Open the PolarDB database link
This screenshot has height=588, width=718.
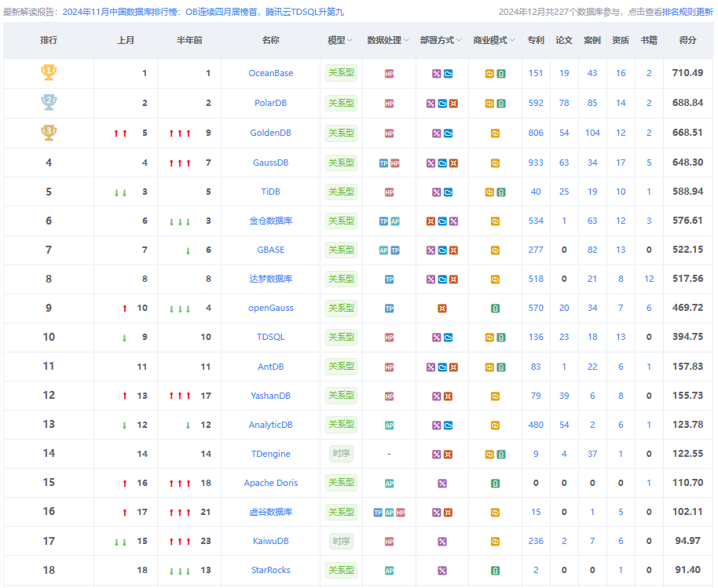pos(270,103)
